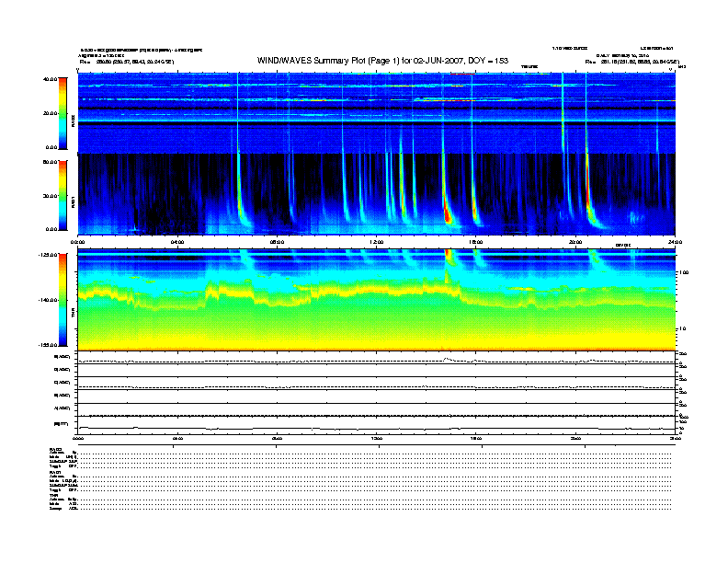
Task: Click 16:00 tick label below RAD1 spectrogram
Action: coord(476,242)
